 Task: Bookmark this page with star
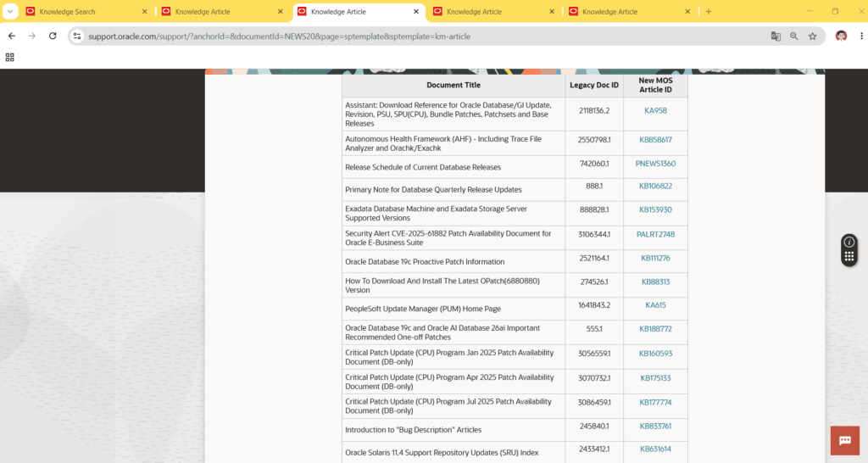click(x=812, y=36)
